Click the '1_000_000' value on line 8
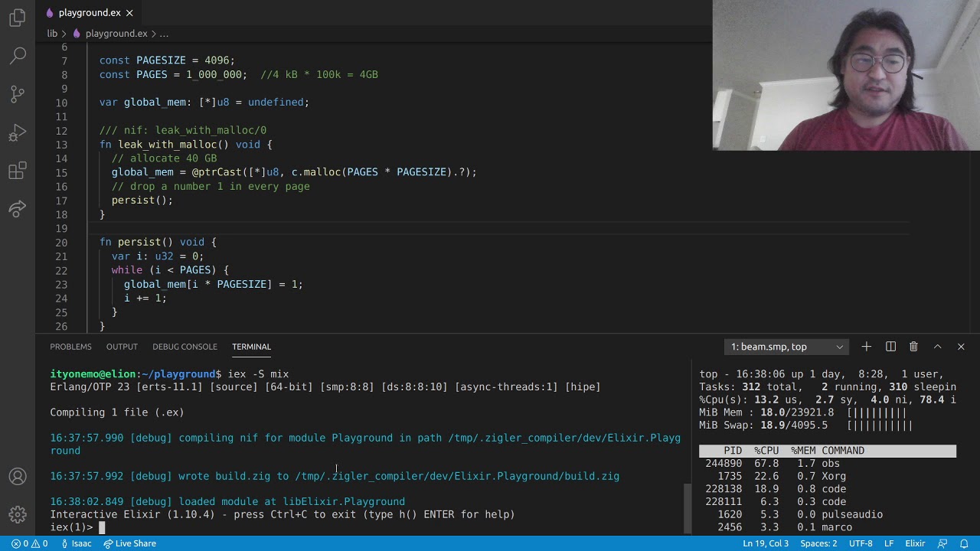This screenshot has width=980, height=551. click(x=214, y=75)
